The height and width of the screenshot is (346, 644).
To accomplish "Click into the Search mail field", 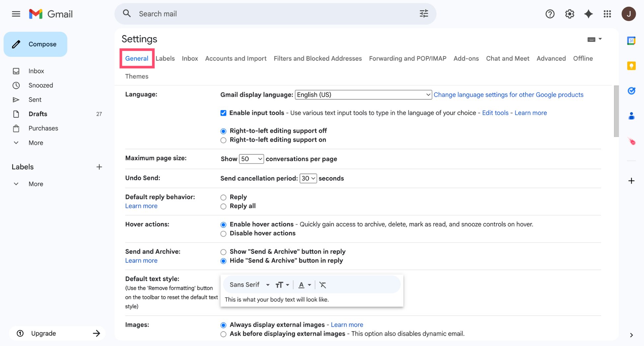I will pyautogui.click(x=275, y=14).
